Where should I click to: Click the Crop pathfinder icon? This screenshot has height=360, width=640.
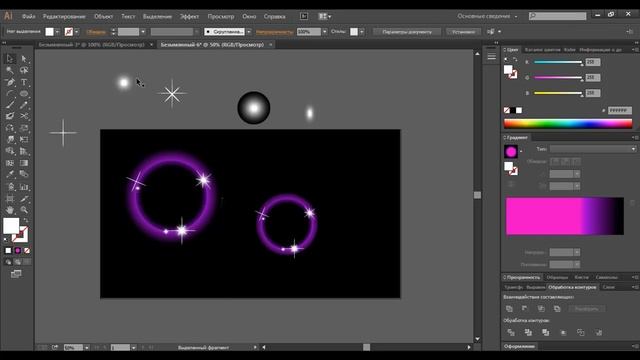tap(563, 333)
